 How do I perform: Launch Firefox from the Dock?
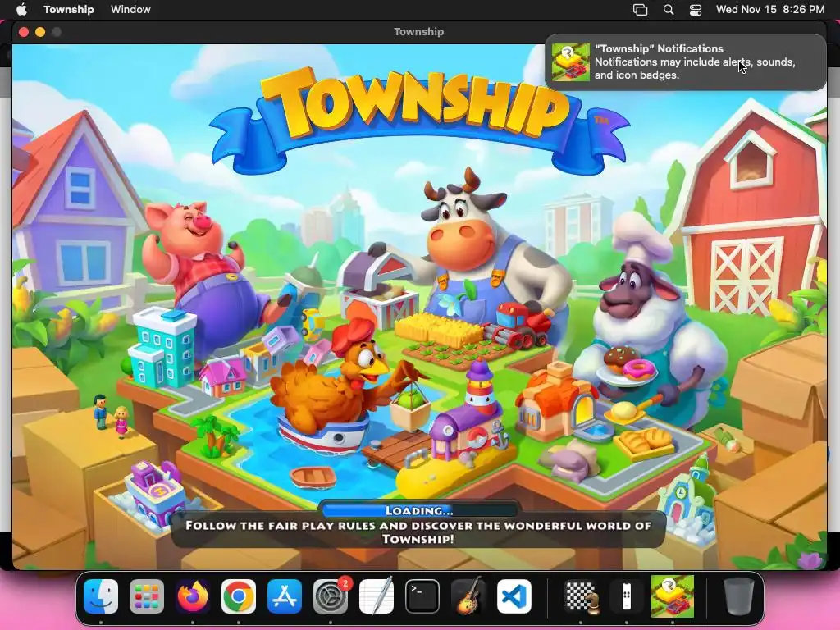(193, 596)
